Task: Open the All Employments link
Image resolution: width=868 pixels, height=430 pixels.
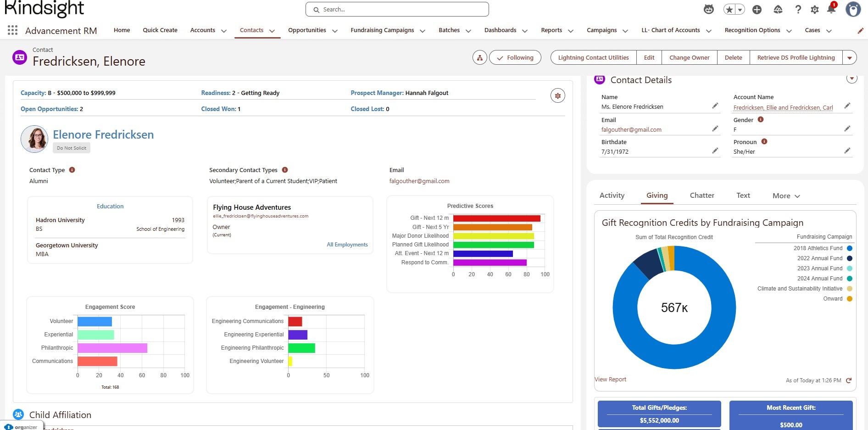Action: click(x=347, y=245)
